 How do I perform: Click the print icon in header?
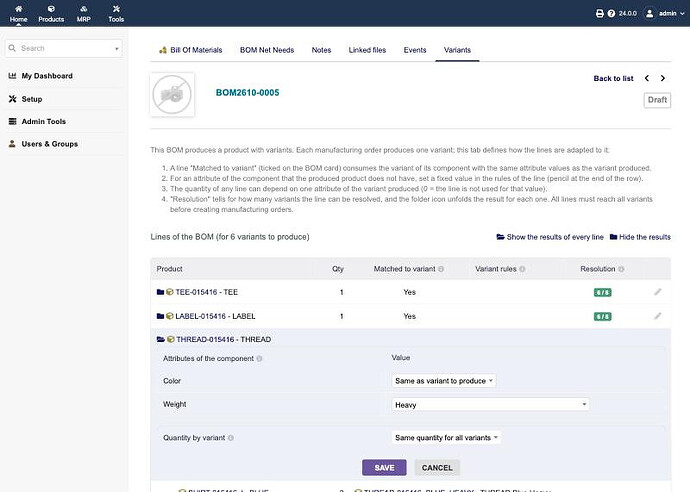click(599, 14)
